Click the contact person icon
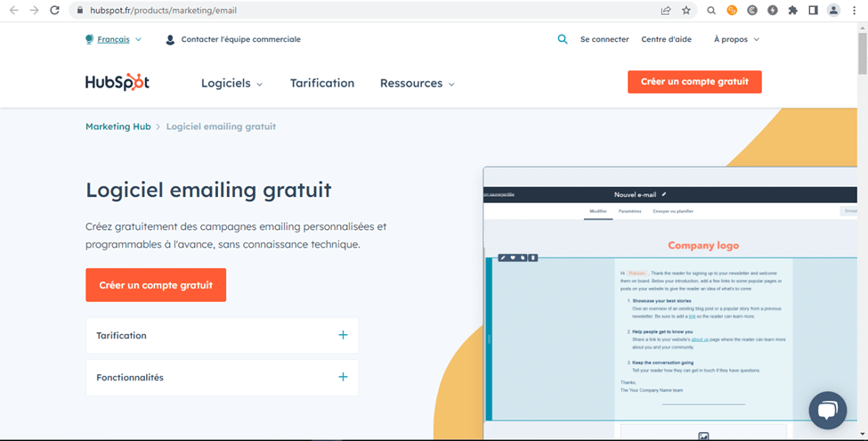 click(171, 40)
